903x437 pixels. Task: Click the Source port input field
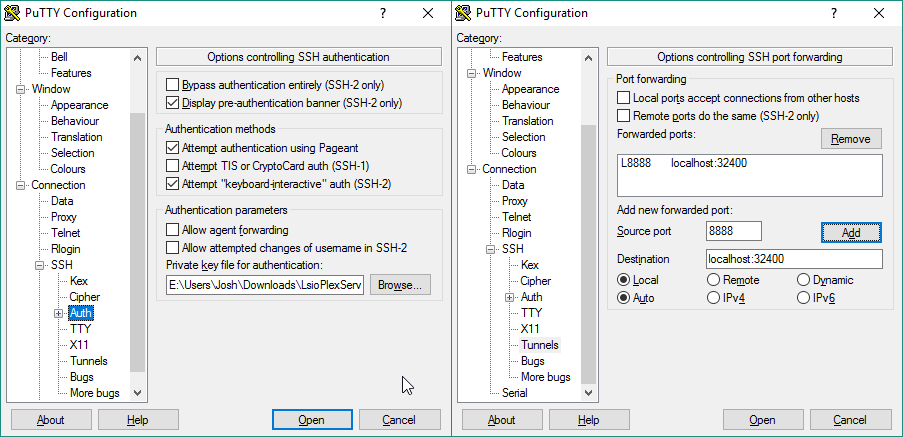[734, 231]
